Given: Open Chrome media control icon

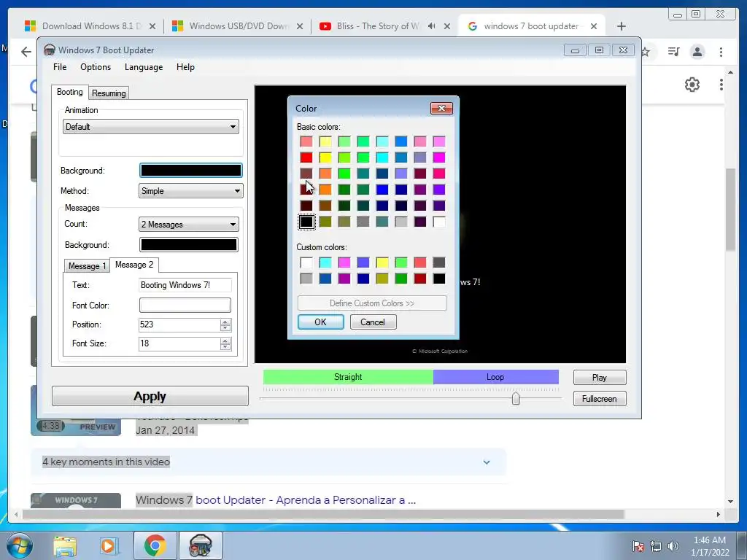Looking at the screenshot, I should [673, 52].
